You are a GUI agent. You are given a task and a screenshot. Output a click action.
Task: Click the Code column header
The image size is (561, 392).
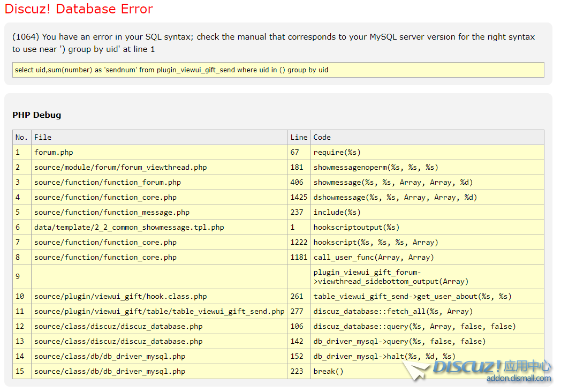[322, 137]
